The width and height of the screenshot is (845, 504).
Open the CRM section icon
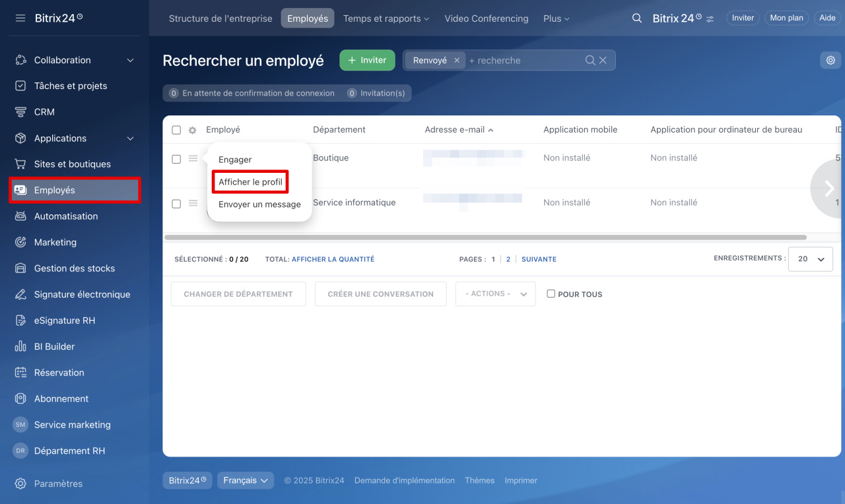(x=20, y=112)
